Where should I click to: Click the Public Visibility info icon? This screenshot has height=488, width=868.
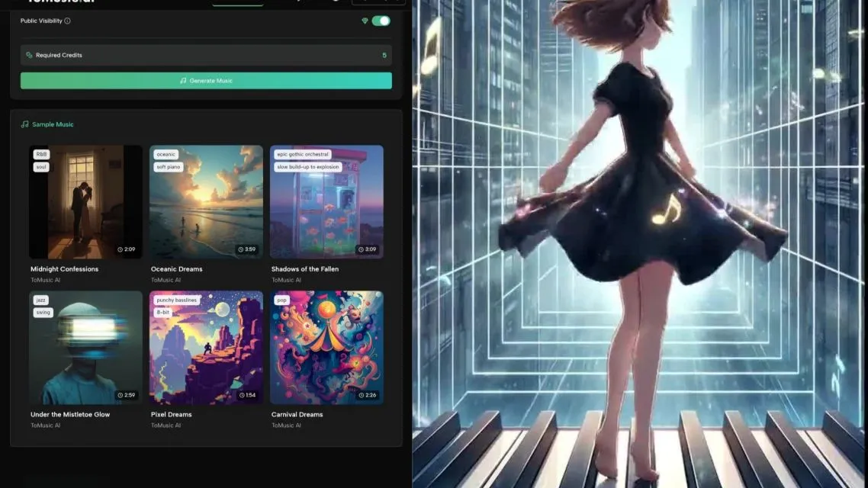(x=68, y=21)
